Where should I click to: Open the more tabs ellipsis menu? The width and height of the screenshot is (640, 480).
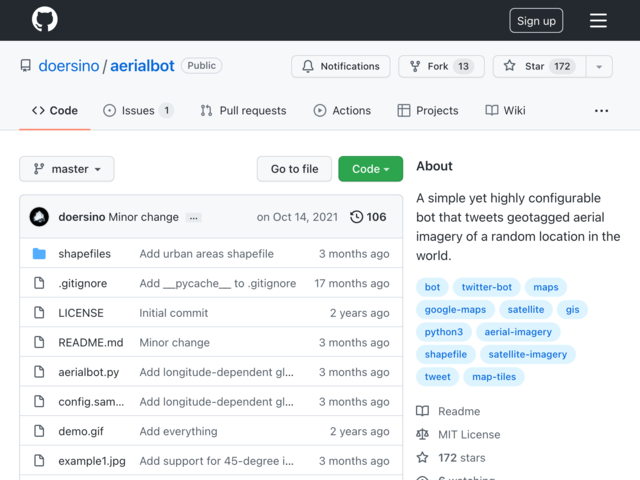tap(601, 111)
